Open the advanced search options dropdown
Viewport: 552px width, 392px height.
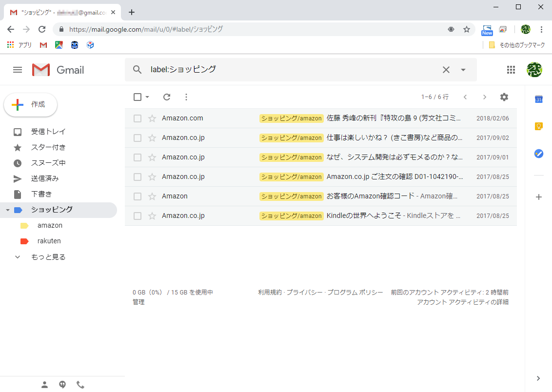coord(462,70)
